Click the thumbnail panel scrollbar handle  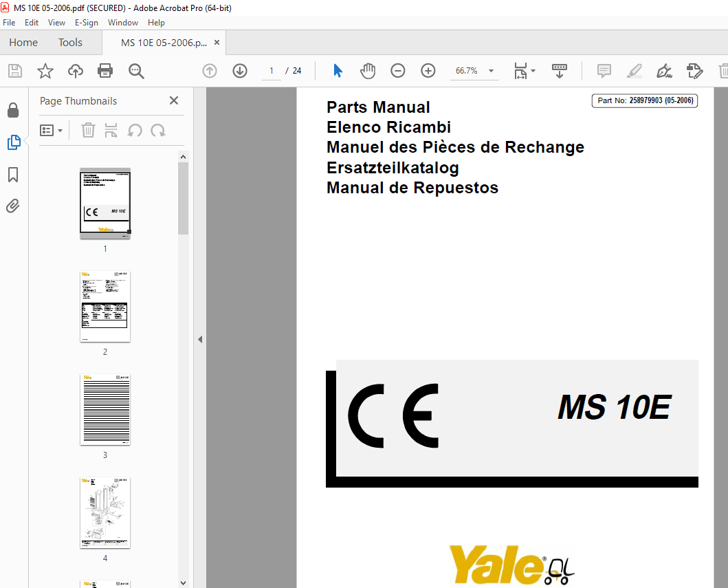coord(183,198)
